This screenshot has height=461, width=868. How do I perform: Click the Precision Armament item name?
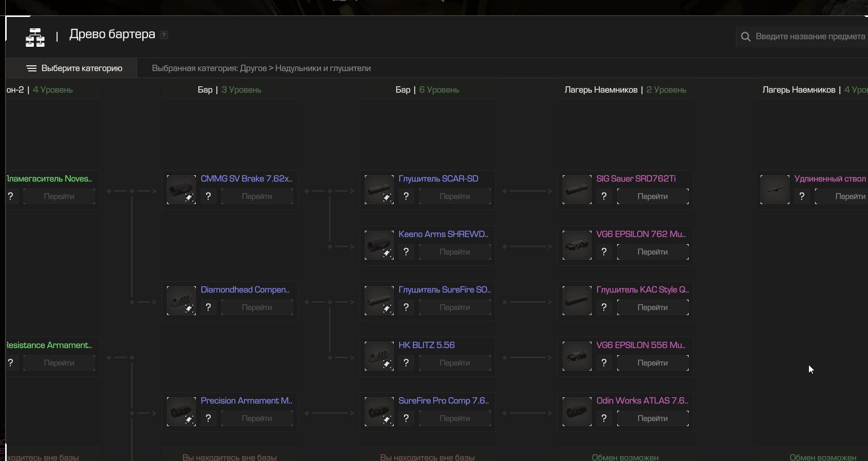246,401
